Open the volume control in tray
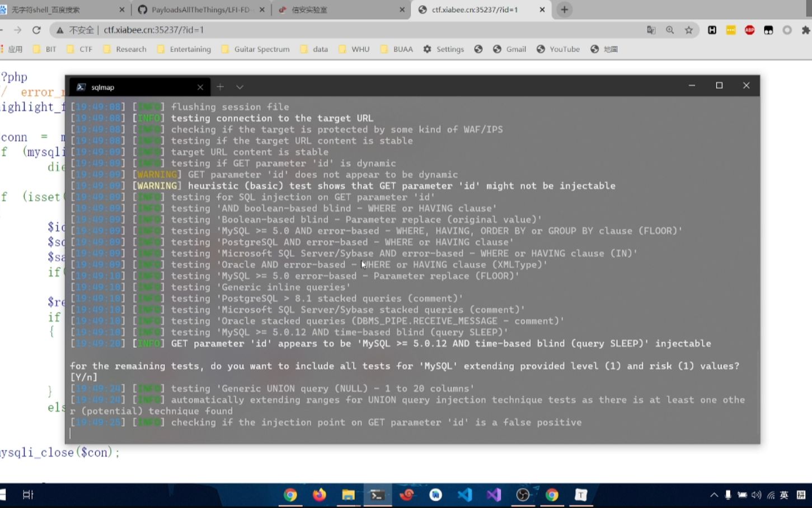 coord(757,495)
